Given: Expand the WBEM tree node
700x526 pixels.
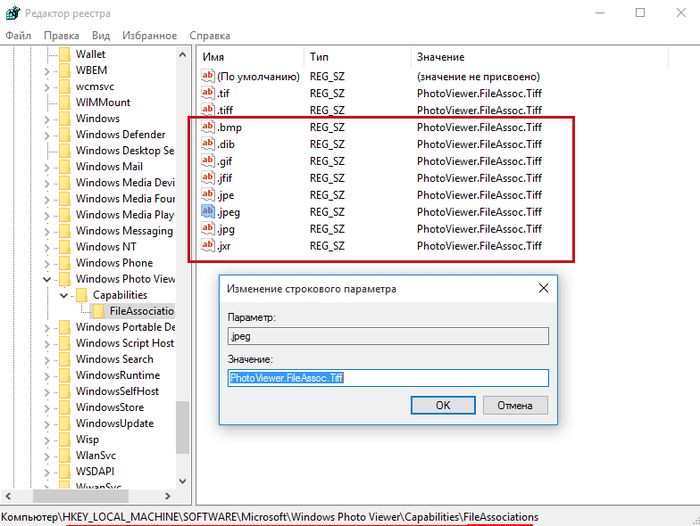Looking at the screenshot, I should pos(47,71).
